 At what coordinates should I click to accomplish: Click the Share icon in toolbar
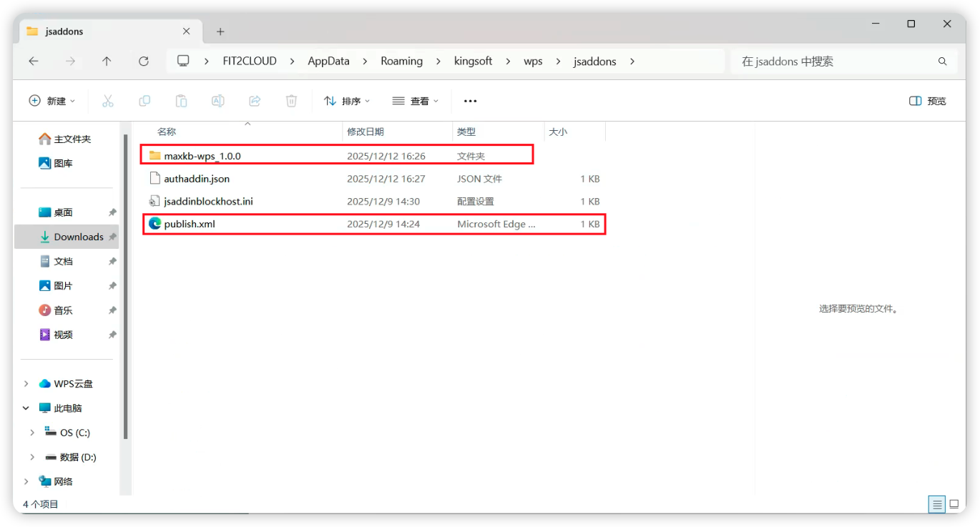pyautogui.click(x=255, y=101)
